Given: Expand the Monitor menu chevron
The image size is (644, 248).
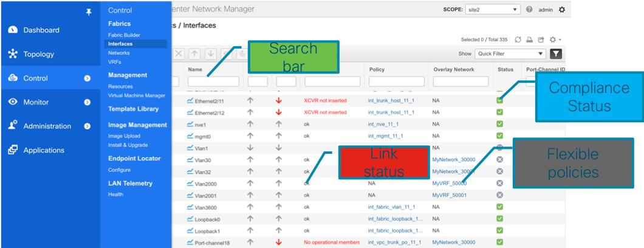Looking at the screenshot, I should (87, 102).
